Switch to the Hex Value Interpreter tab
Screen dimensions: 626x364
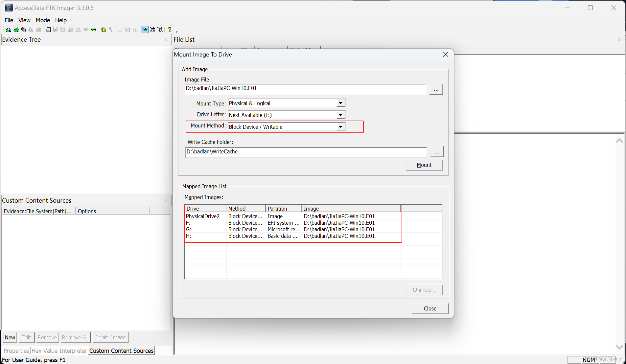[59, 351]
